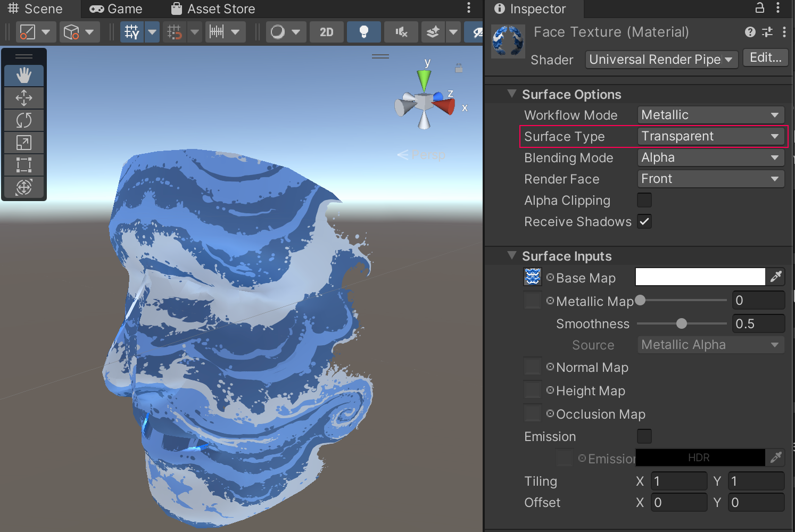Screen dimensions: 795x532
Task: Select the Rect transform tool
Action: (24, 165)
